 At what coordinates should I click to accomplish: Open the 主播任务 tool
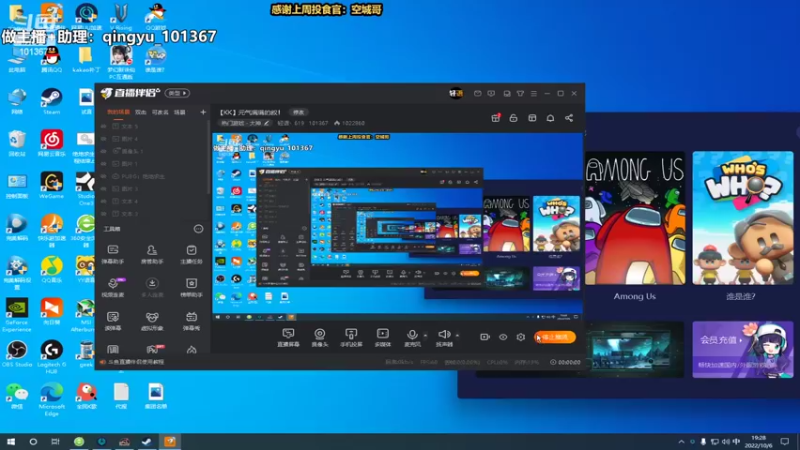pos(191,254)
